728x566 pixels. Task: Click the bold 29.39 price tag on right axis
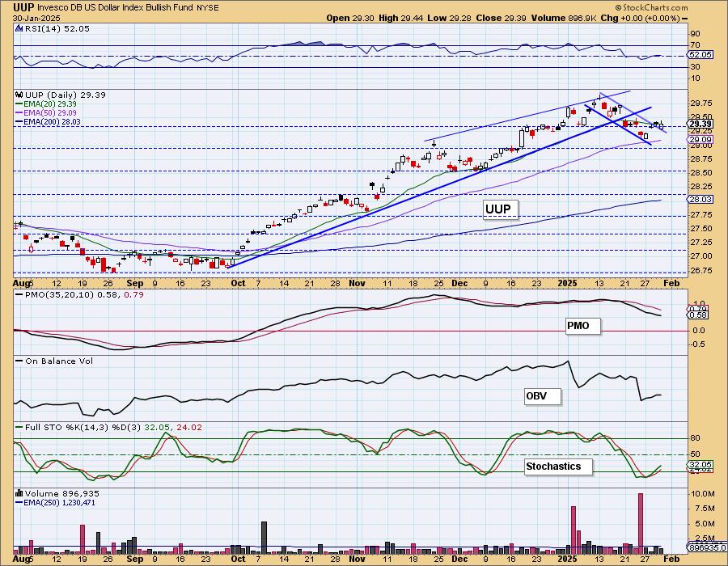click(700, 124)
